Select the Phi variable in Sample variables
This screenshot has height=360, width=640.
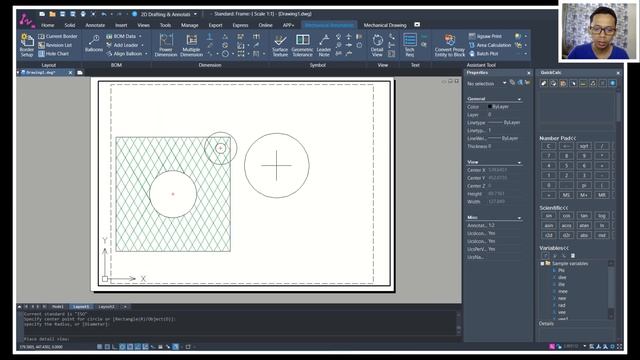point(561,270)
